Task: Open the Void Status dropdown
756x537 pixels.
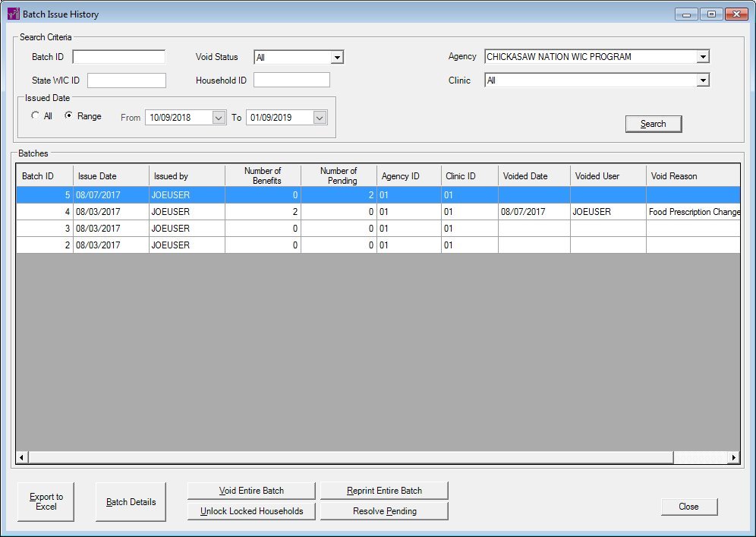Action: click(337, 58)
